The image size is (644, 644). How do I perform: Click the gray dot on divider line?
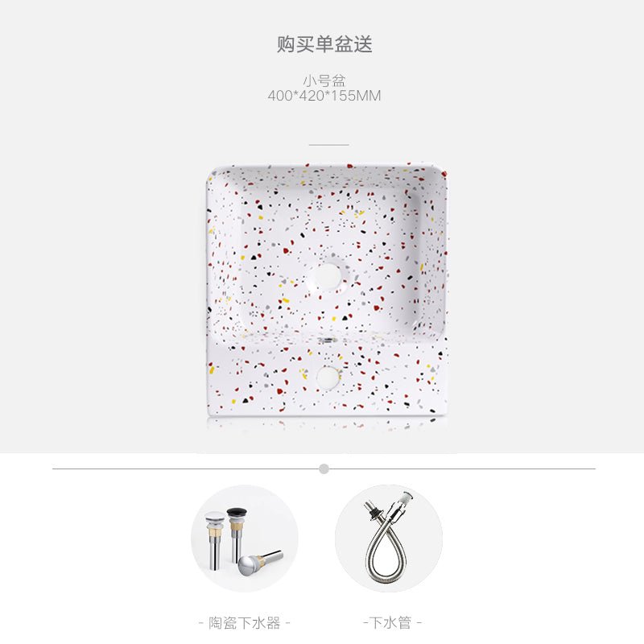click(x=324, y=469)
